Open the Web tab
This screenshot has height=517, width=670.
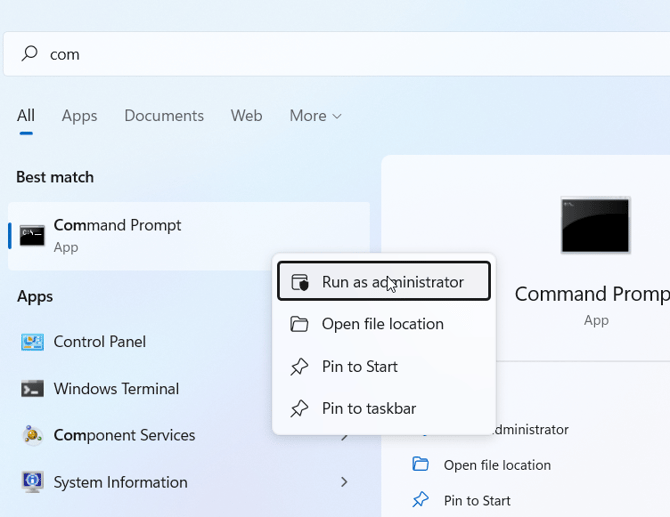click(x=247, y=116)
